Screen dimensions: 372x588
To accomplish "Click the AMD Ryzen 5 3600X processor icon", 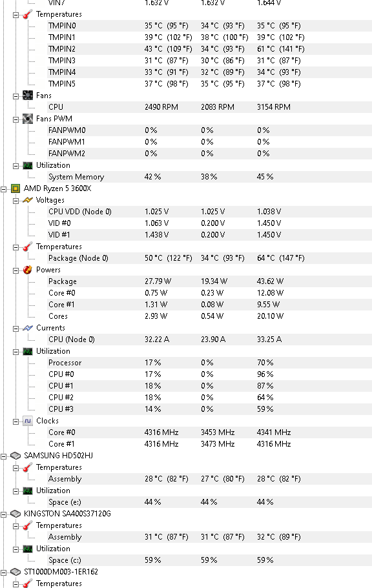I will tap(15, 188).
